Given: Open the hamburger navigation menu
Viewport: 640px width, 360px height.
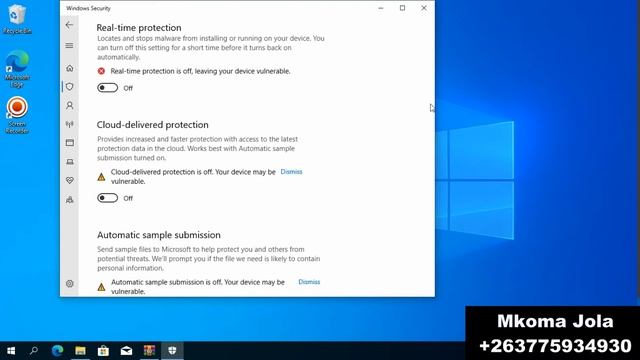Looking at the screenshot, I should pyautogui.click(x=69, y=45).
